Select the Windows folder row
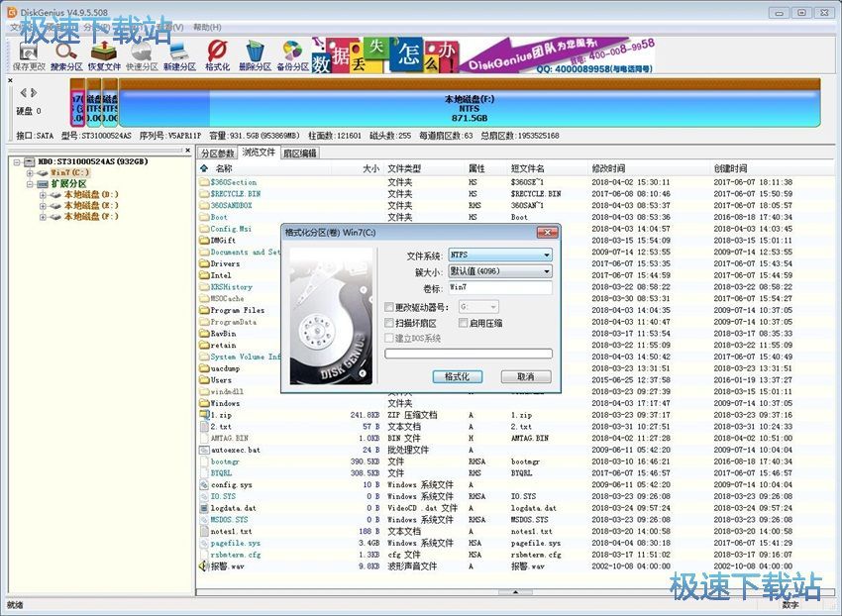This screenshot has height=616, width=842. [x=515, y=403]
